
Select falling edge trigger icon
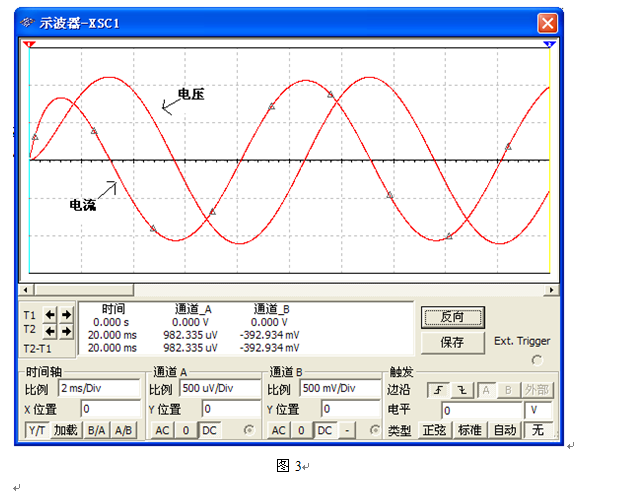[461, 389]
